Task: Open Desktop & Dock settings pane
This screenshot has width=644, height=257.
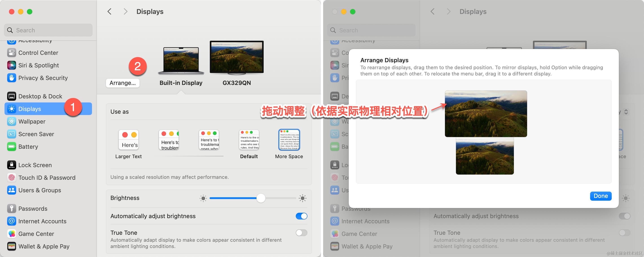Action: pos(40,96)
